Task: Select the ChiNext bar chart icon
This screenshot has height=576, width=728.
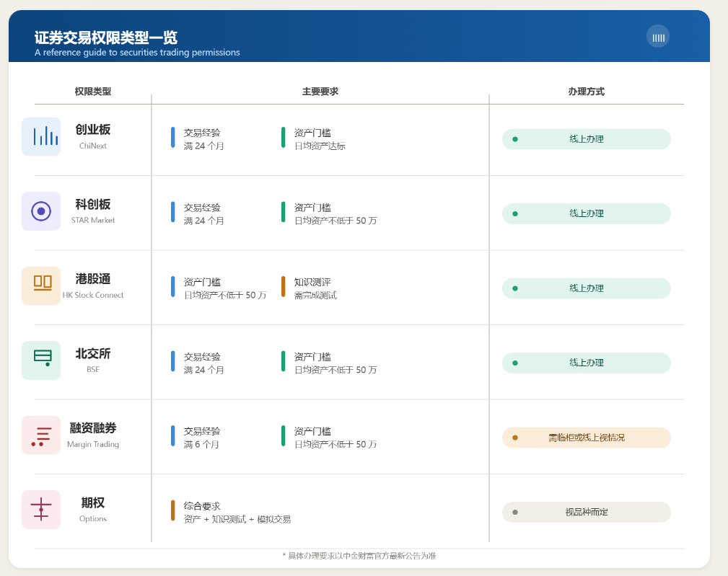Action: 41,136
